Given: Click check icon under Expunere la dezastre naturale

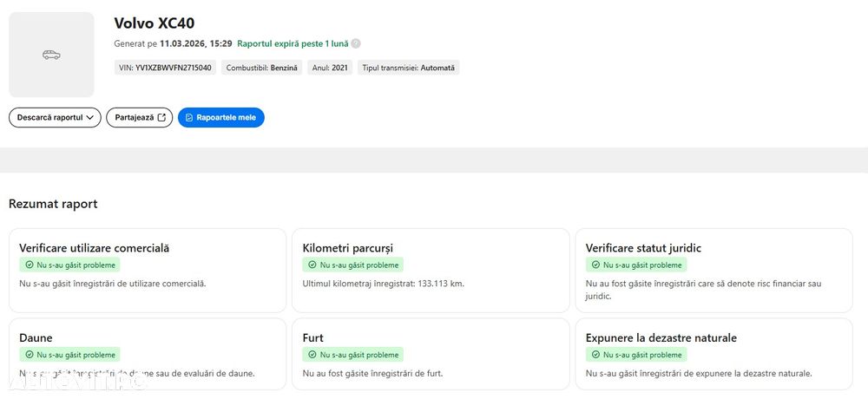Looking at the screenshot, I should pos(595,355).
